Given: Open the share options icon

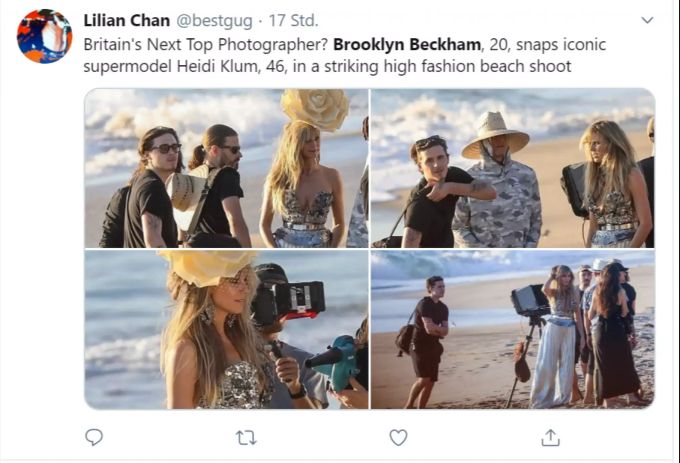Looking at the screenshot, I should (550, 437).
